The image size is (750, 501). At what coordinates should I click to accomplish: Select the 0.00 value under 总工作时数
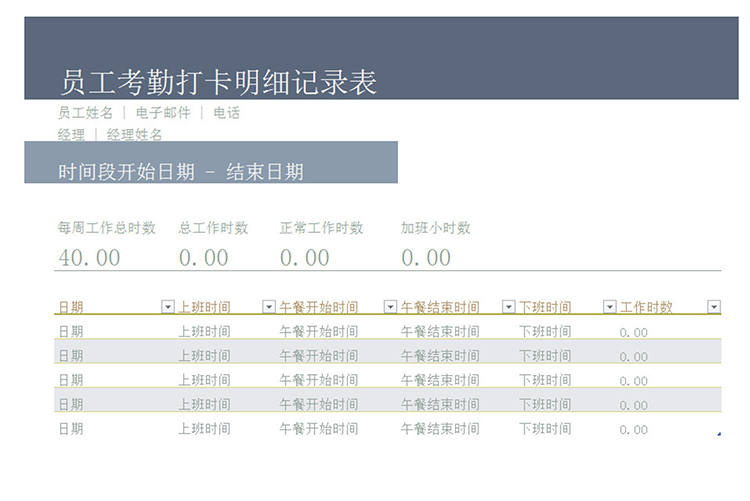pyautogui.click(x=204, y=258)
